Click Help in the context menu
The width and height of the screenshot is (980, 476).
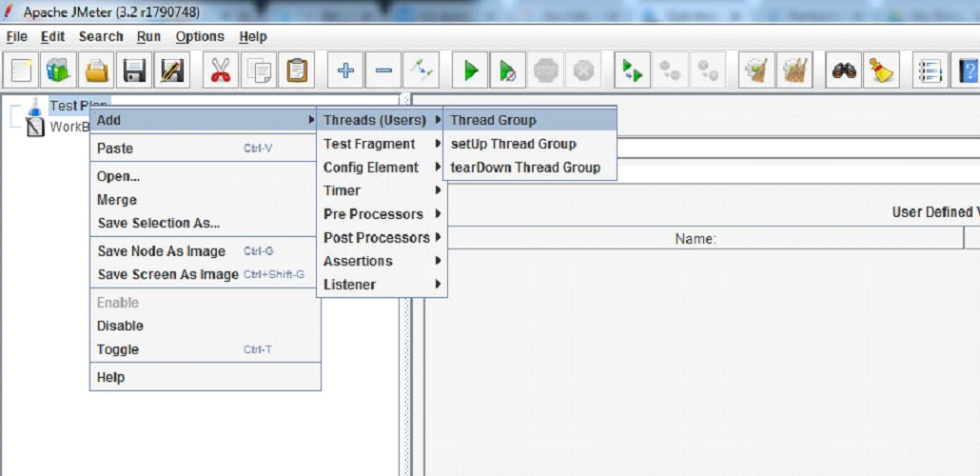click(205, 378)
